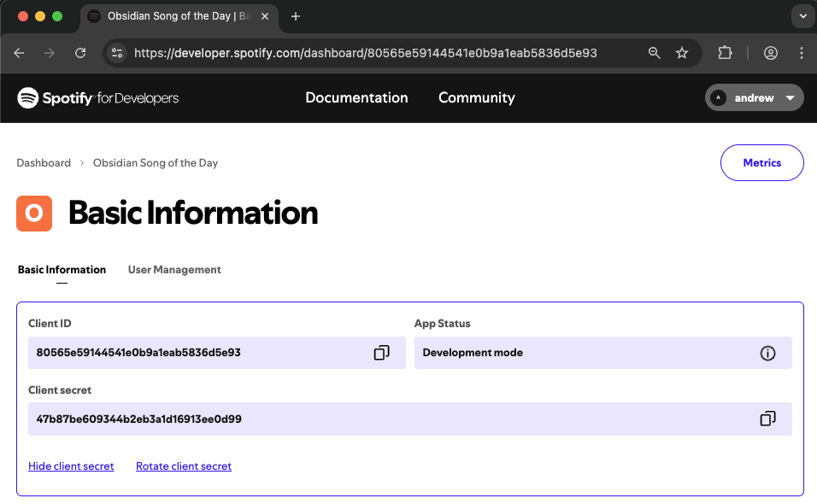Go back in browser history
The height and width of the screenshot is (504, 817).
(x=20, y=53)
